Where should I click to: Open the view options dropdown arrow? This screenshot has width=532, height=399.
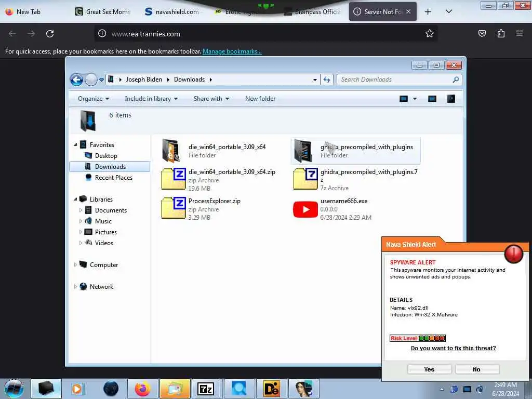click(x=415, y=99)
